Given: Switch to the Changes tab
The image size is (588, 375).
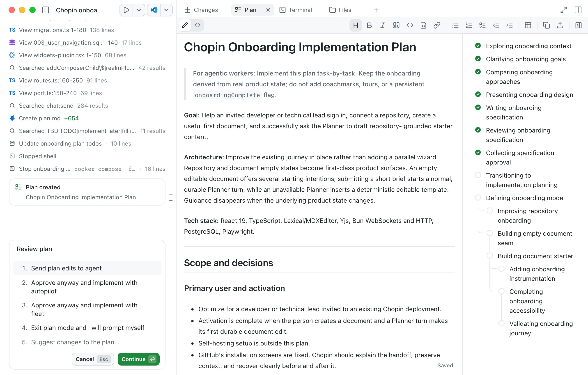Looking at the screenshot, I should click(x=201, y=10).
